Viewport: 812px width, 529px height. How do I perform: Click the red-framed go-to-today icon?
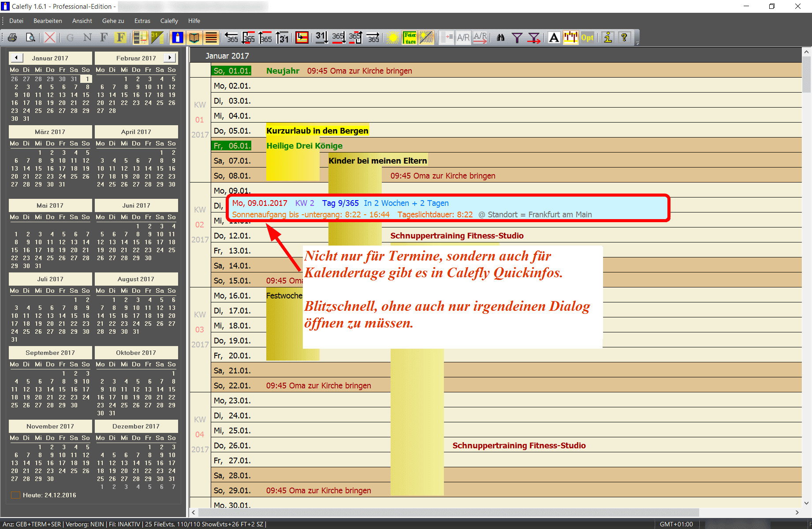(302, 37)
